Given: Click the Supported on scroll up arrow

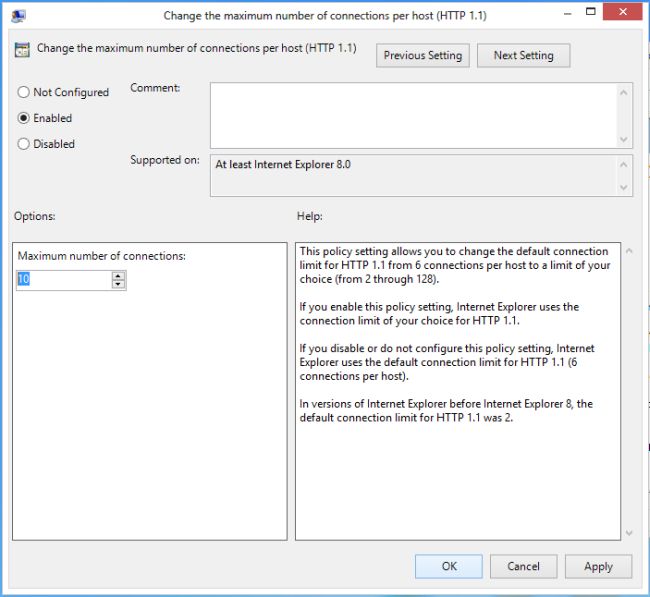Looking at the screenshot, I should tap(623, 165).
